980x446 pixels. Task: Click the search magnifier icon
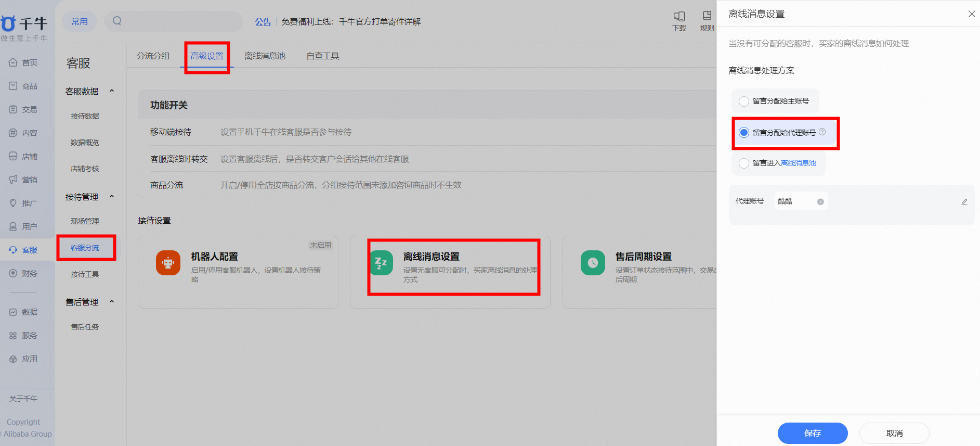point(117,21)
